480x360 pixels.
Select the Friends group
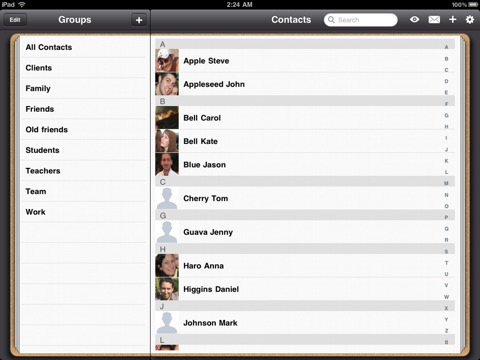pyautogui.click(x=83, y=109)
